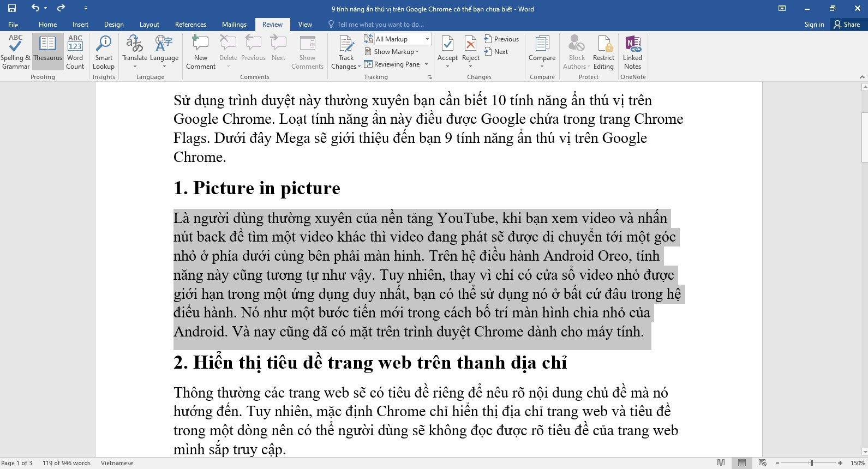This screenshot has width=868, height=469.
Task: Redo the last action
Action: click(61, 8)
